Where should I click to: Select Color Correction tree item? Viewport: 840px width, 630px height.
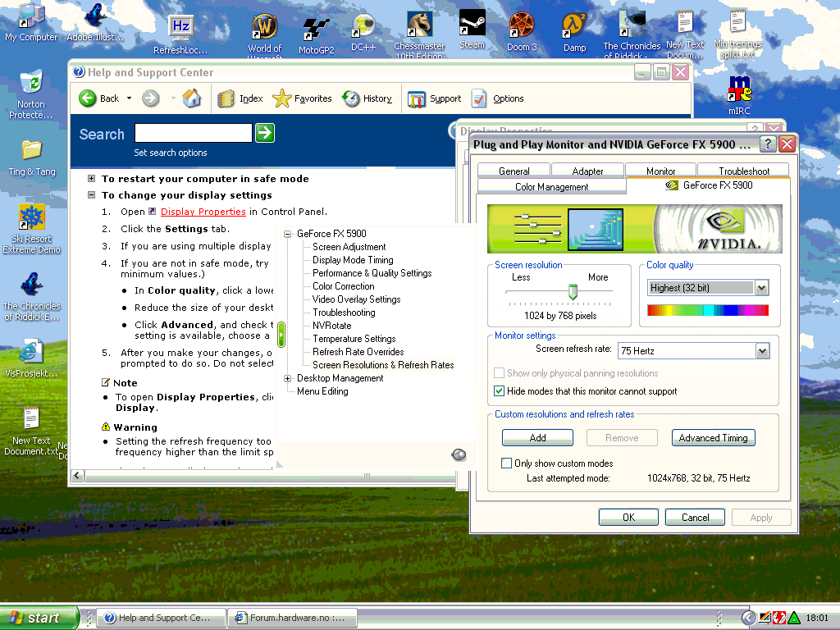(x=344, y=286)
